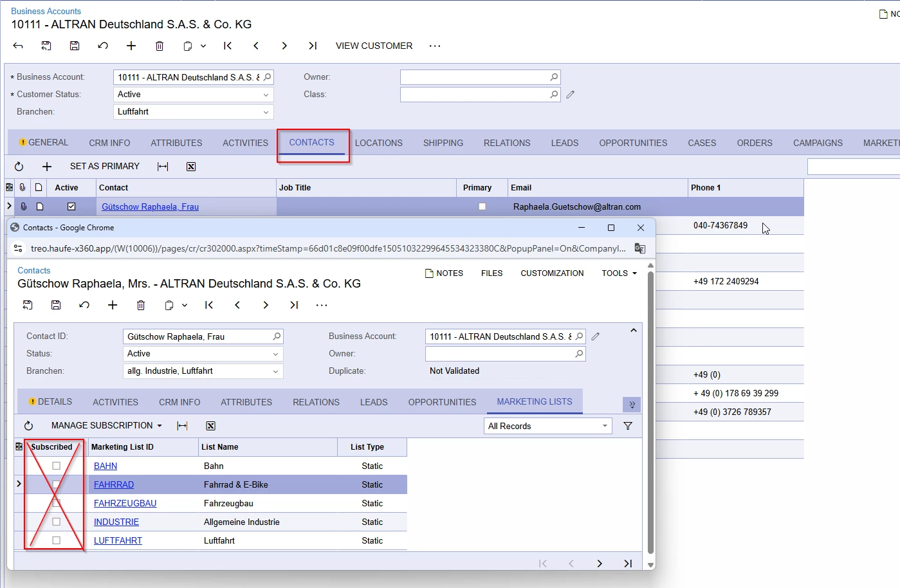900x588 pixels.
Task: Show more tabs via double-chevron in popup
Action: pyautogui.click(x=632, y=404)
